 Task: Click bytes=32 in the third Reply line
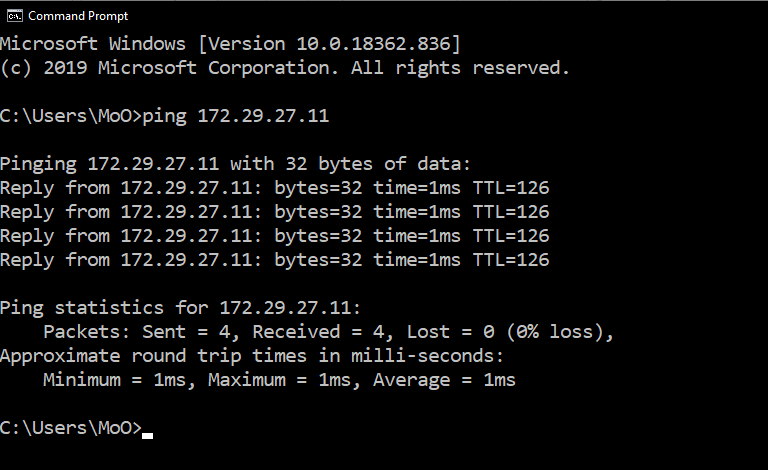coord(318,236)
